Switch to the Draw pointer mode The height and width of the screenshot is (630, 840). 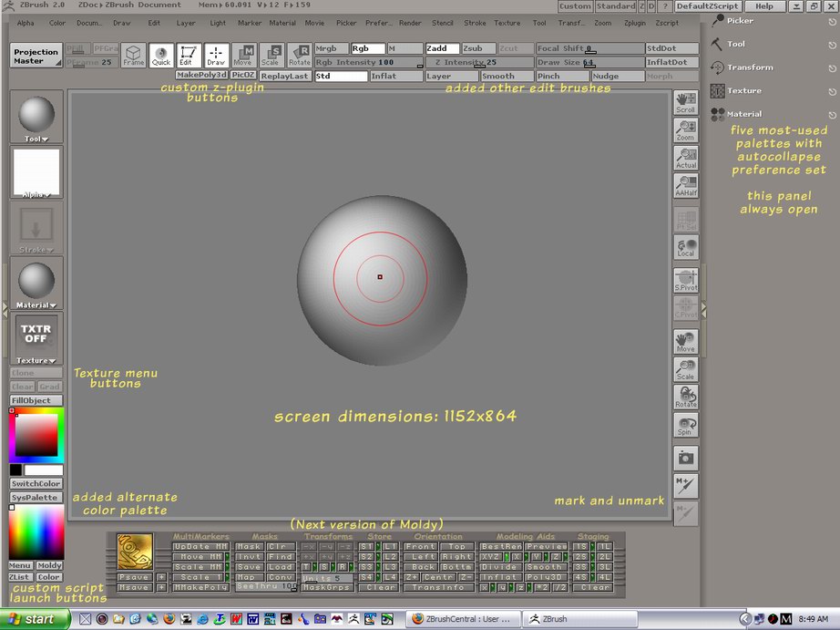tap(217, 56)
